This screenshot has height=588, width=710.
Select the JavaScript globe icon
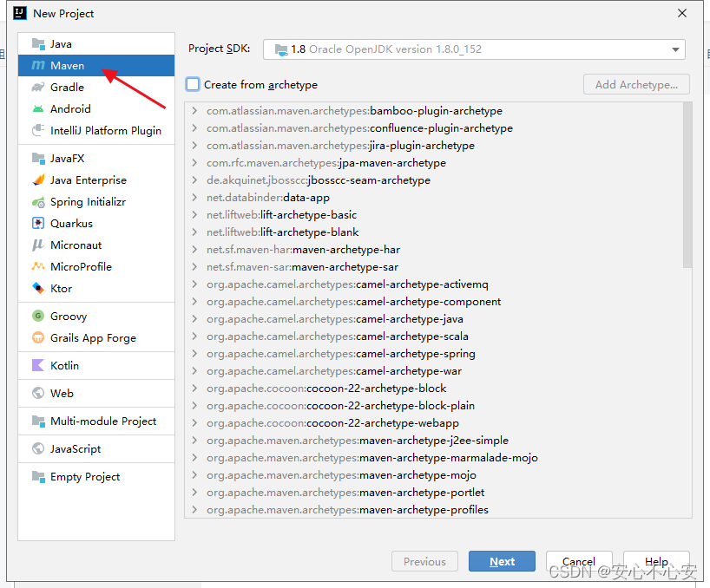38,448
